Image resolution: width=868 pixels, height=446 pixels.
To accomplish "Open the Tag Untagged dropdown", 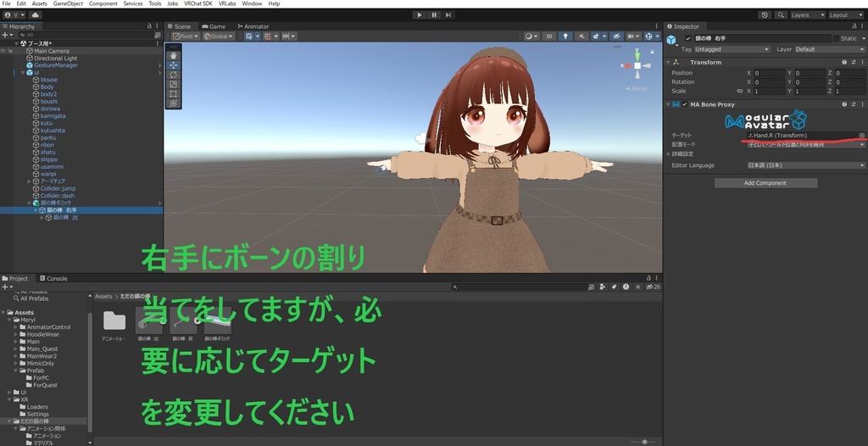I will click(x=732, y=49).
